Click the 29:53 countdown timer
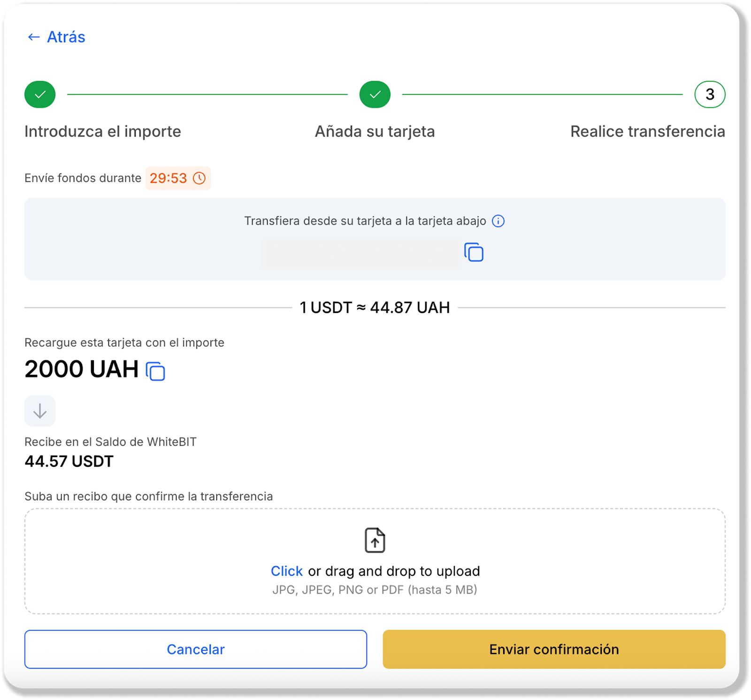The width and height of the screenshot is (751, 700). (168, 178)
